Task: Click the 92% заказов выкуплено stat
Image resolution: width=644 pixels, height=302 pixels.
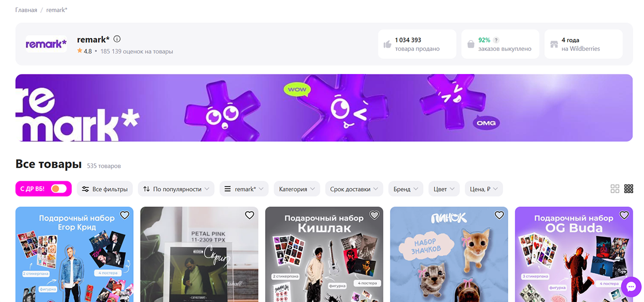Action: coord(500,44)
